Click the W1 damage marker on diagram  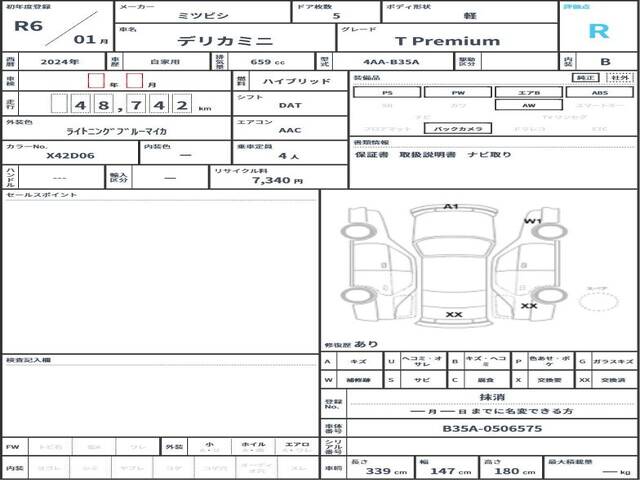[x=532, y=221]
